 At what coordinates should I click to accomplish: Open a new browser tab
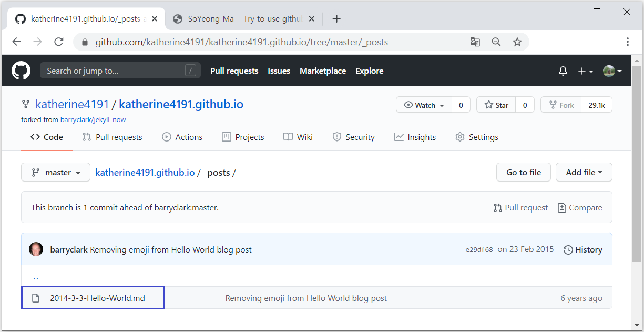coord(337,19)
